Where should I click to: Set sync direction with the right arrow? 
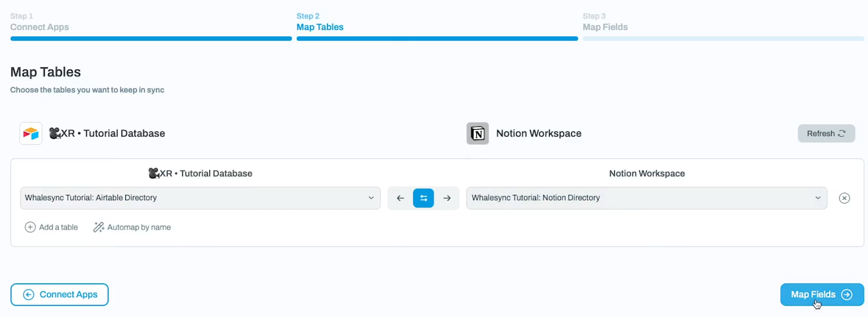[447, 198]
